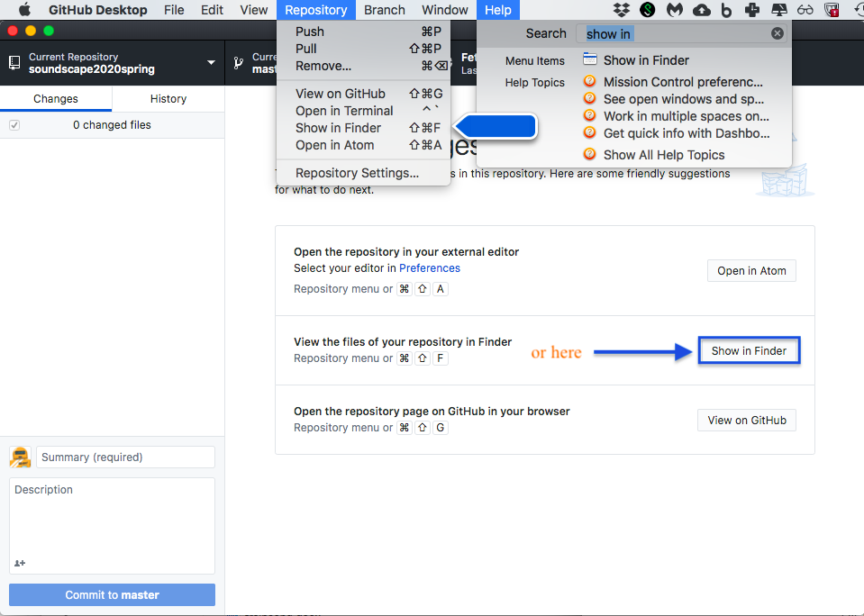This screenshot has height=616, width=864.
Task: Open the File menu
Action: click(174, 10)
